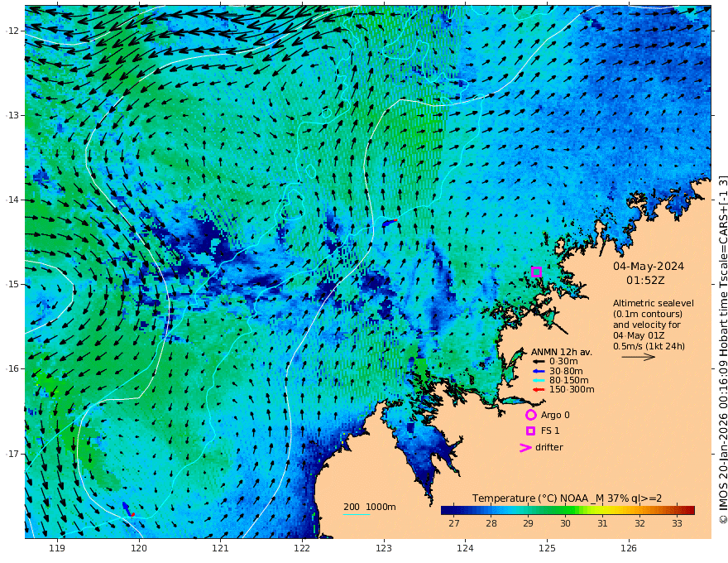Click the Temperature NOAA colorbar title
The image size is (728, 563).
click(x=567, y=498)
